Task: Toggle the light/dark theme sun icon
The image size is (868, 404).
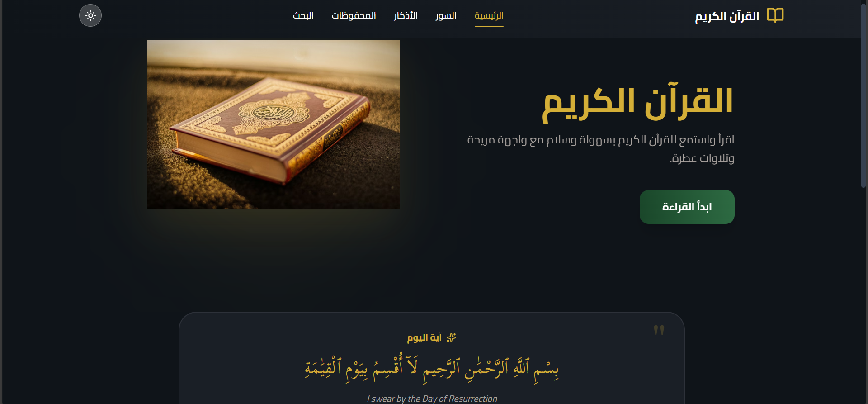Action: pyautogui.click(x=90, y=16)
